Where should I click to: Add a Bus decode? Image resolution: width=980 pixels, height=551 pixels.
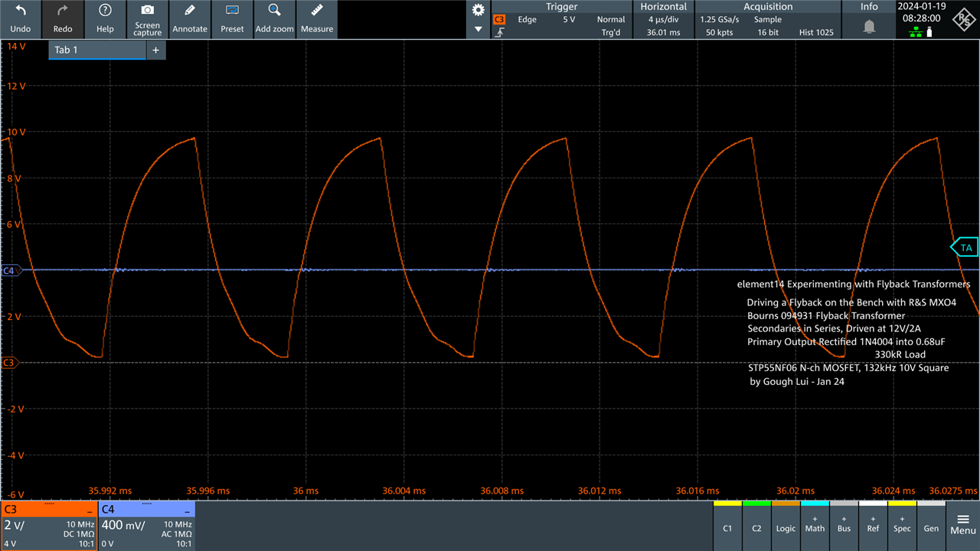(844, 526)
